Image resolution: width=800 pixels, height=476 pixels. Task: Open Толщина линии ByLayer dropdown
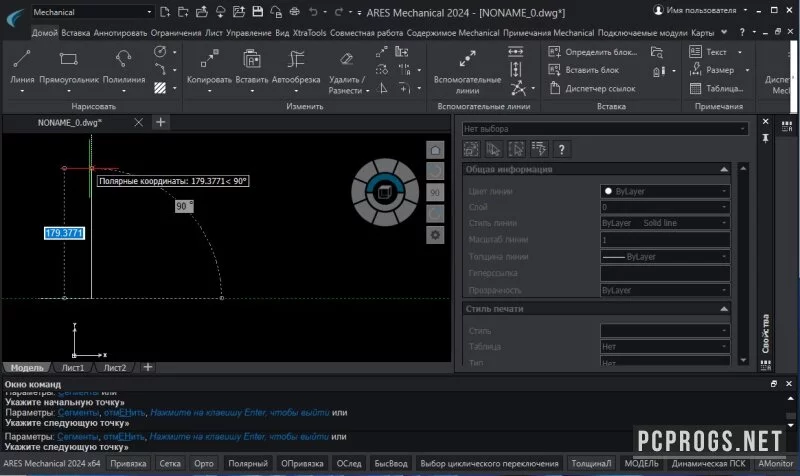665,257
